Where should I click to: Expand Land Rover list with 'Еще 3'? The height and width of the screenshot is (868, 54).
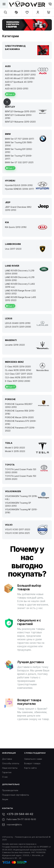click(10, 306)
